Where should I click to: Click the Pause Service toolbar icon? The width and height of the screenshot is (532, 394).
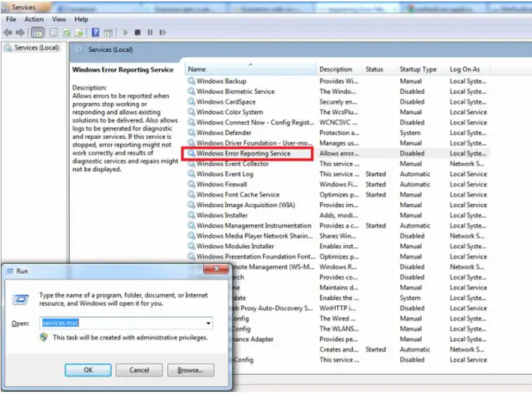click(x=150, y=32)
